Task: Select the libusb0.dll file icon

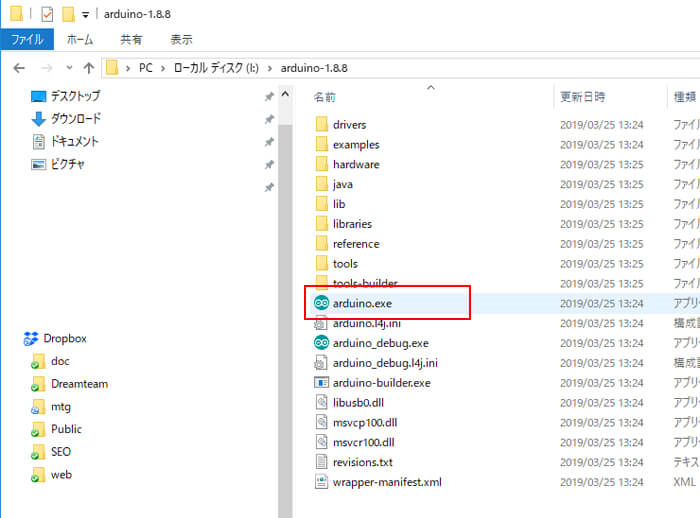Action: pyautogui.click(x=321, y=402)
